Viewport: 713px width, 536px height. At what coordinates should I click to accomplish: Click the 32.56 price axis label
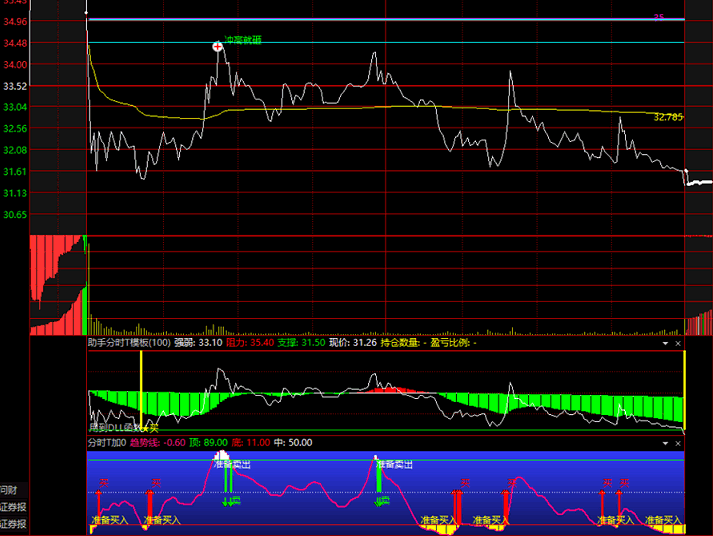[x=15, y=129]
